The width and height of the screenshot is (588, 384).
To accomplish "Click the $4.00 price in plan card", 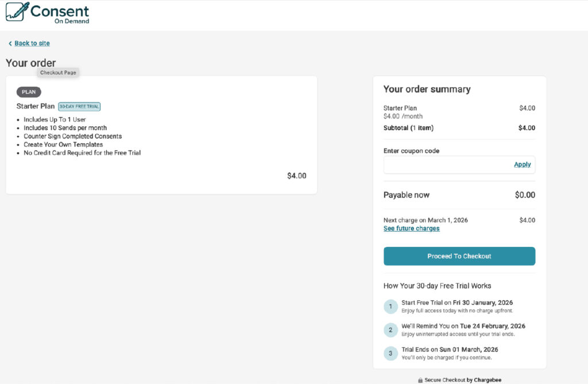I will coord(296,176).
